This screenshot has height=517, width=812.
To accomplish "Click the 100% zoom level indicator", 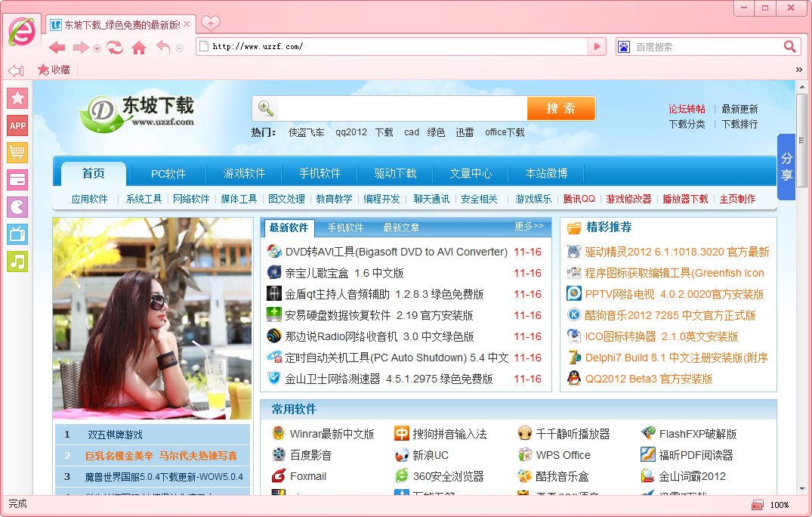I will click(780, 505).
